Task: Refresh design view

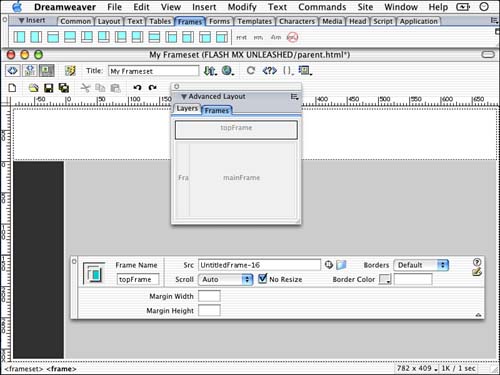Action: (251, 71)
